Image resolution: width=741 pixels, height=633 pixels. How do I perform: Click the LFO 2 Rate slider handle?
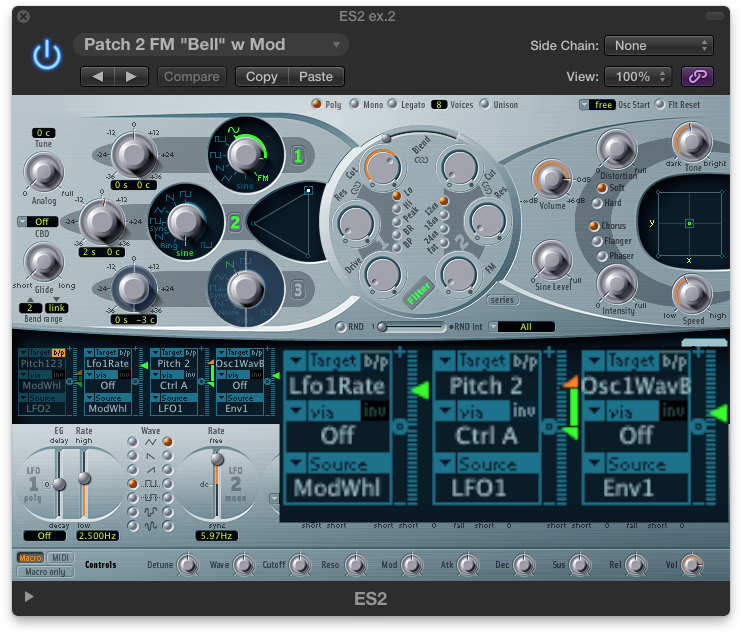(x=216, y=459)
